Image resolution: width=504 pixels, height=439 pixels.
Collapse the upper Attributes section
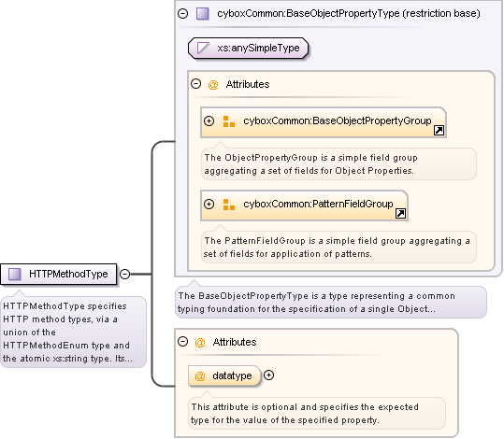(195, 84)
